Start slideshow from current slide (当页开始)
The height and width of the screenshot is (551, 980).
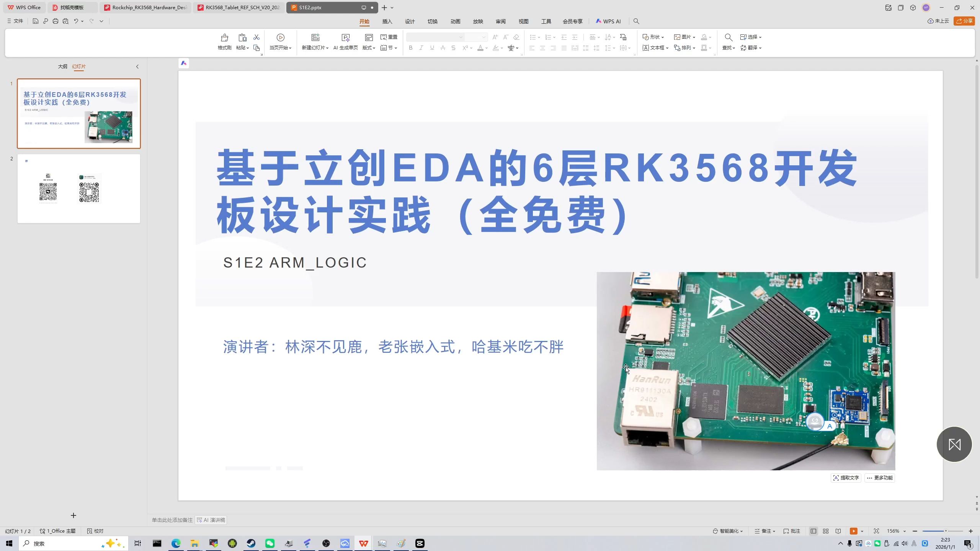[x=281, y=41]
